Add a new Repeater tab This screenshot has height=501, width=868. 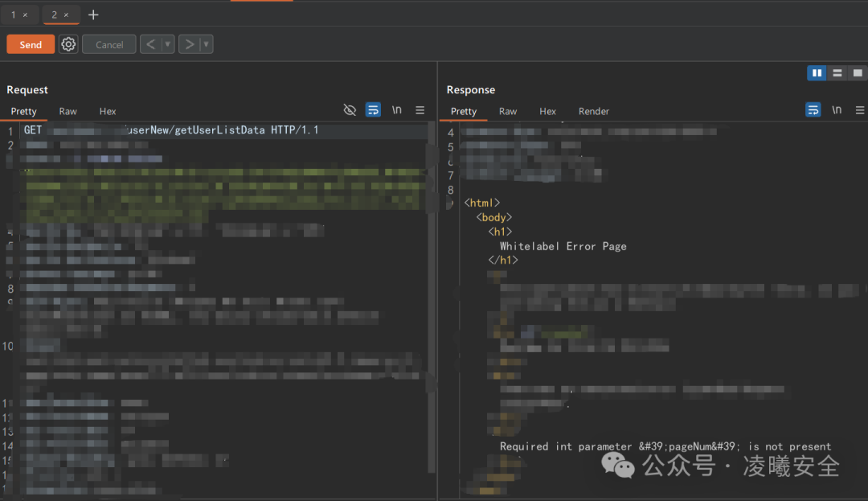coord(93,15)
